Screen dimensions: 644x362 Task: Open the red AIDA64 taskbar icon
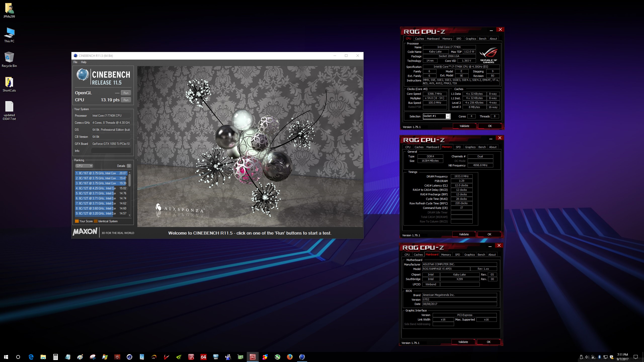click(x=204, y=357)
